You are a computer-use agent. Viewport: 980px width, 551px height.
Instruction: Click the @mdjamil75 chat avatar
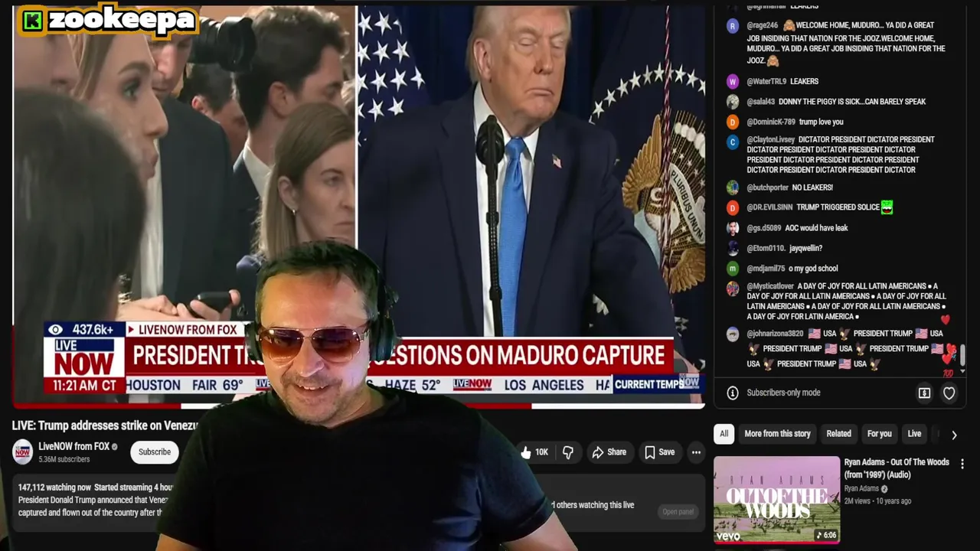pyautogui.click(x=733, y=269)
